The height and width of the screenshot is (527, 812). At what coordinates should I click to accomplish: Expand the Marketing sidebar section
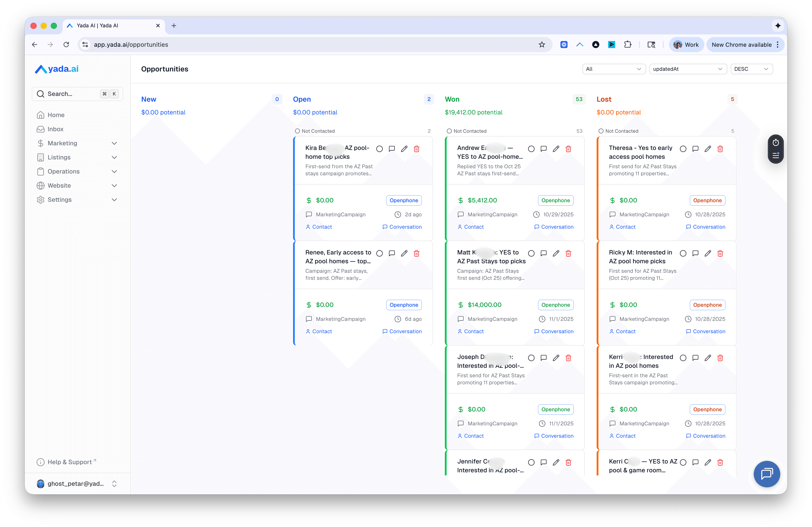pyautogui.click(x=77, y=143)
